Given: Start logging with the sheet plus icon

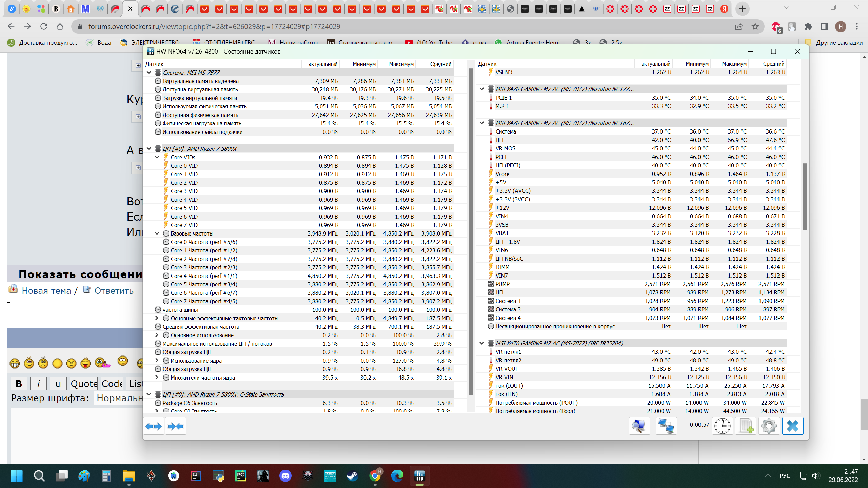Looking at the screenshot, I should coord(746,426).
